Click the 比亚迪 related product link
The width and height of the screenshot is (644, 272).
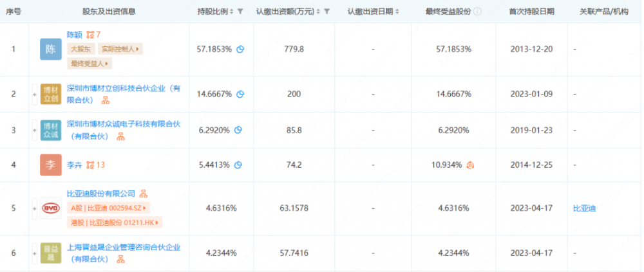click(584, 208)
